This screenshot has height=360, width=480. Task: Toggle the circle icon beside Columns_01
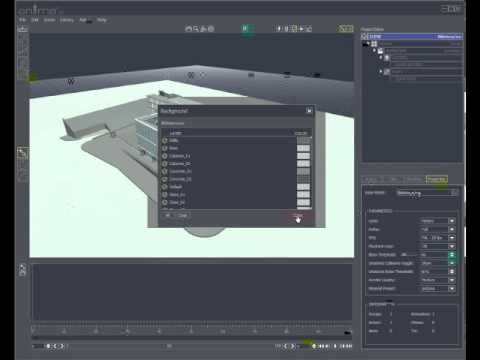tap(165, 156)
